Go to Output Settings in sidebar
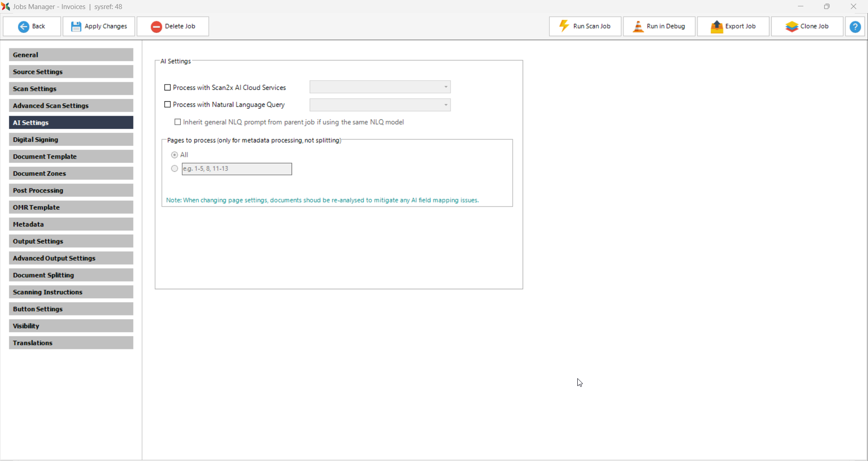Viewport: 868px width, 461px height. 71,241
